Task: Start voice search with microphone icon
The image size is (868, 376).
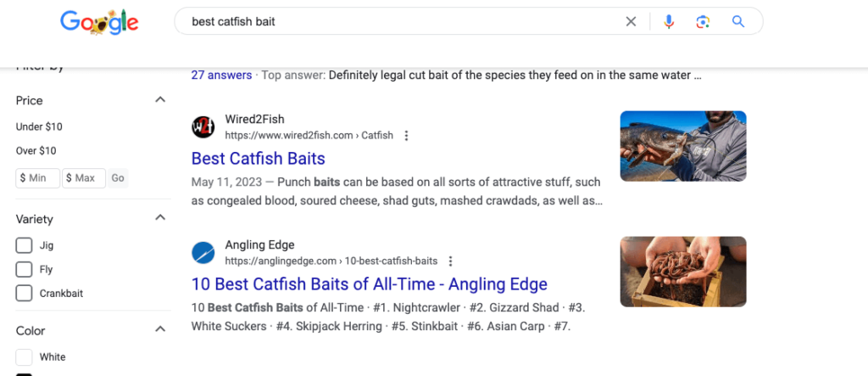Action: click(x=669, y=22)
